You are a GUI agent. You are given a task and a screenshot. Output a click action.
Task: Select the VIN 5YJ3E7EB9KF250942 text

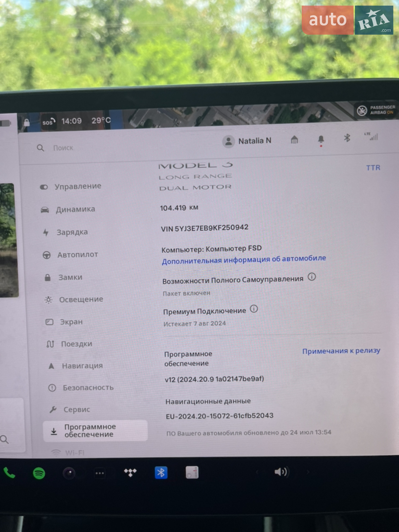pyautogui.click(x=204, y=228)
